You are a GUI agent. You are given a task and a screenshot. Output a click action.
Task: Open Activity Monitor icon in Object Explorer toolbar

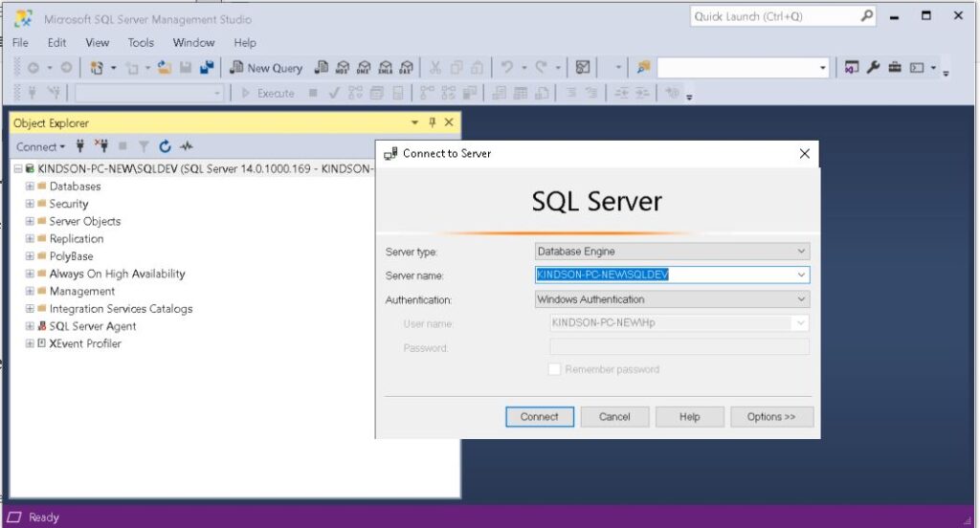tap(187, 146)
